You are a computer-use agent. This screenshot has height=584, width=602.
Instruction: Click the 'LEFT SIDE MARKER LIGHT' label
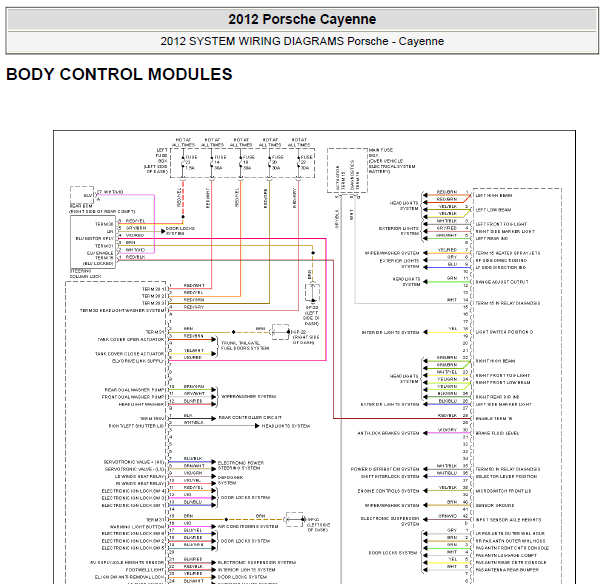point(504,404)
